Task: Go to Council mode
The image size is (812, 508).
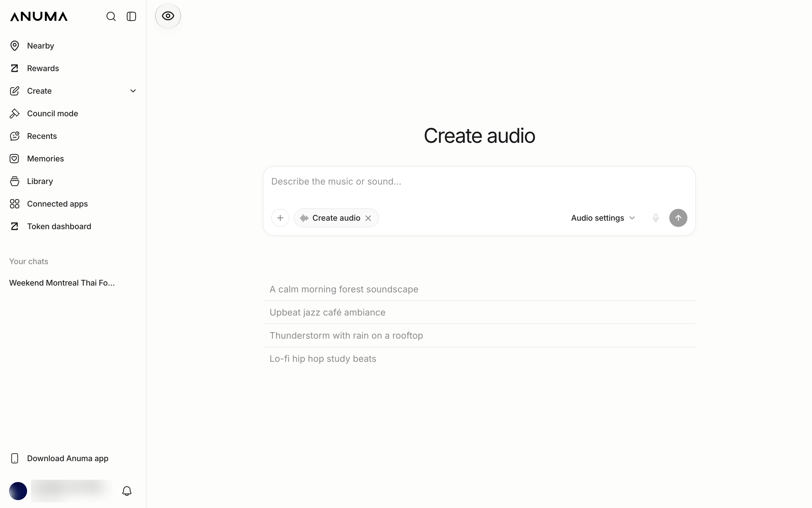Action: point(73,113)
